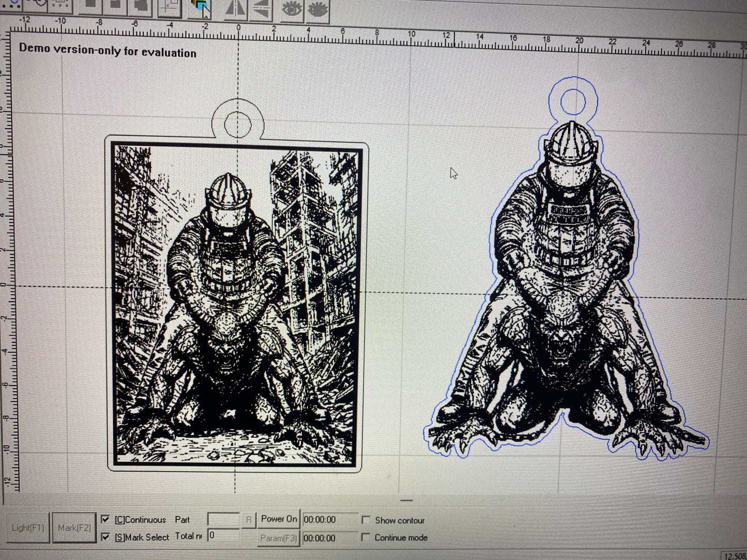The width and height of the screenshot is (747, 560).
Task: Enable the Continue mode checkbox
Action: point(365,537)
